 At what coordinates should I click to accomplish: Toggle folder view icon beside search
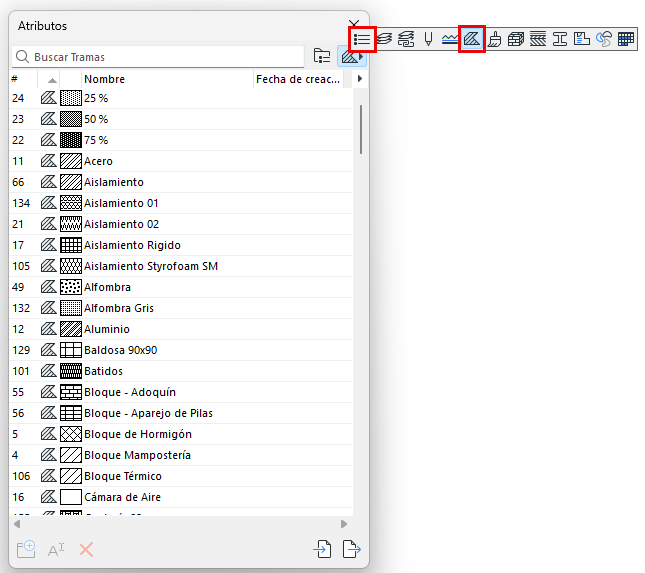click(x=322, y=56)
